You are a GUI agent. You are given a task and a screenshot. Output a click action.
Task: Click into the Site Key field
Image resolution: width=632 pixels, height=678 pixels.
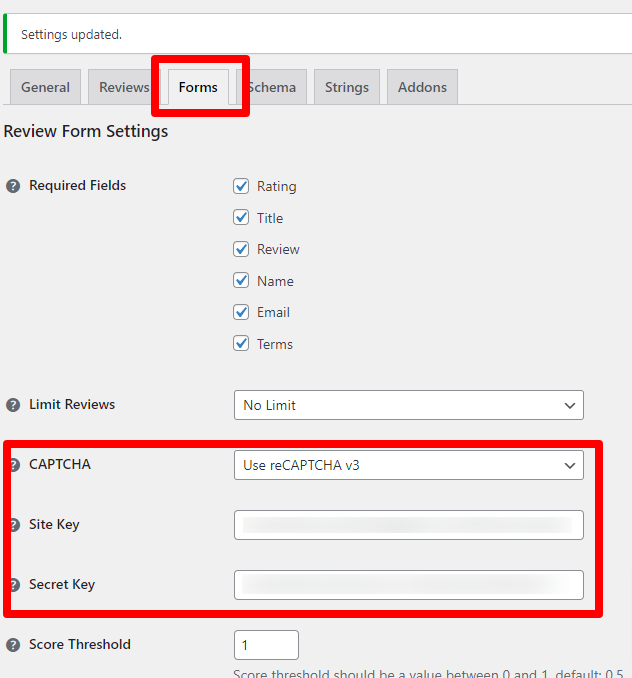click(408, 525)
